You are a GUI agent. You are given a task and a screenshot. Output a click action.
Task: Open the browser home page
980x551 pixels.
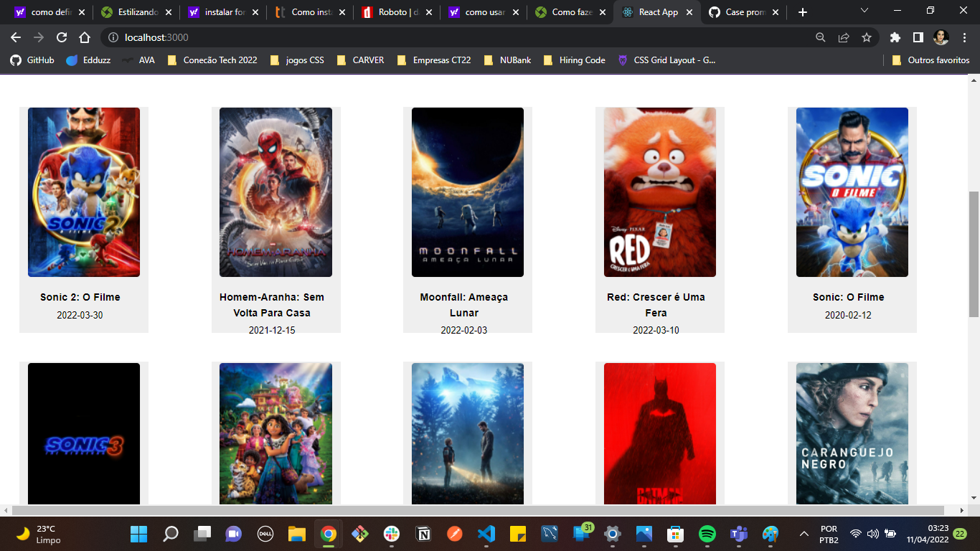(x=85, y=37)
